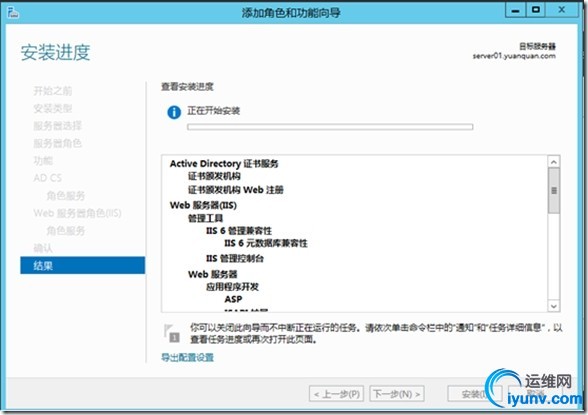This screenshot has height=415, width=588.
Task: Click the scroll-down arrow of the feature list
Action: pos(554,306)
